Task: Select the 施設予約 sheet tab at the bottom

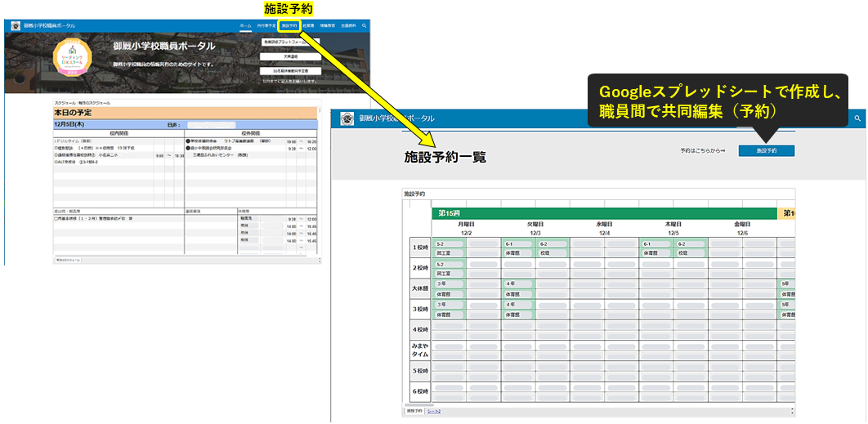Action: pyautogui.click(x=413, y=411)
